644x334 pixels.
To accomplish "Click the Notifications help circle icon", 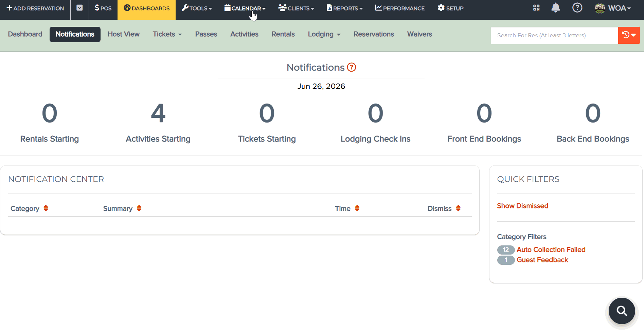I will pyautogui.click(x=352, y=67).
